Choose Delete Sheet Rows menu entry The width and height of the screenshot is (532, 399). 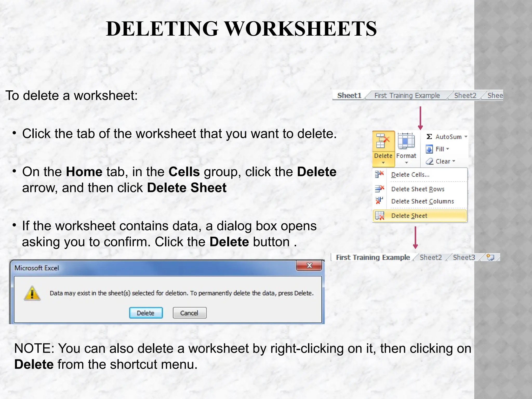(420, 189)
